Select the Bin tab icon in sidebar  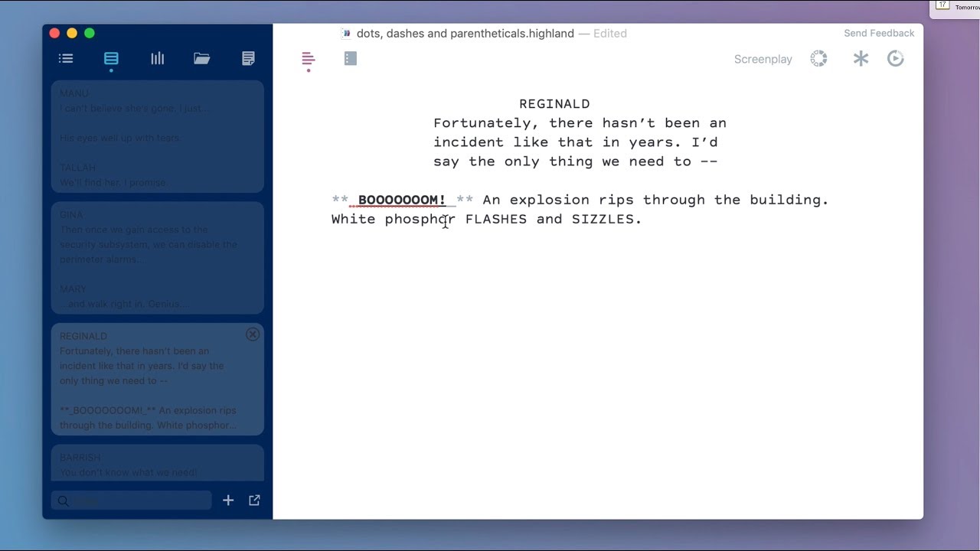pos(111,58)
